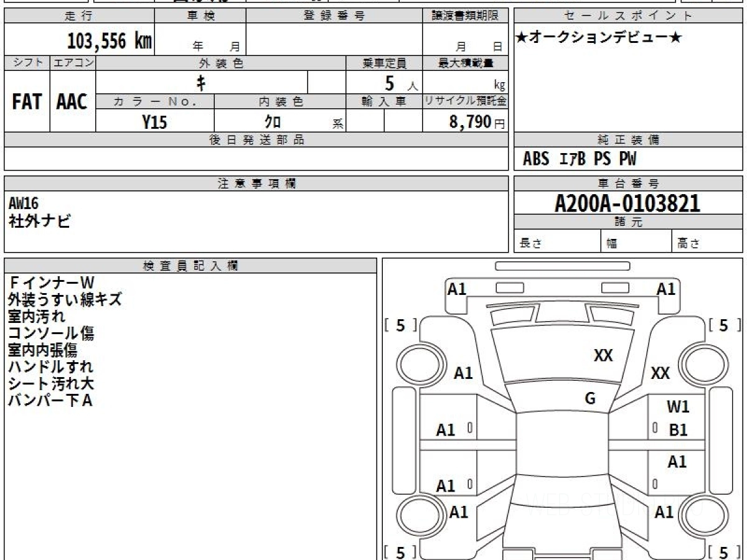Image resolution: width=747 pixels, height=560 pixels.
Task: Select the 登録番号 header
Action: coord(334,16)
